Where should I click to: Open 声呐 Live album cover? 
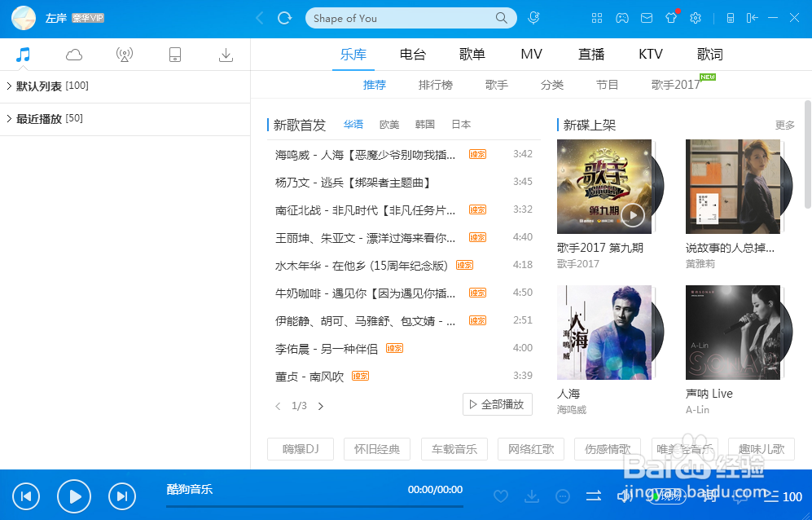[733, 333]
